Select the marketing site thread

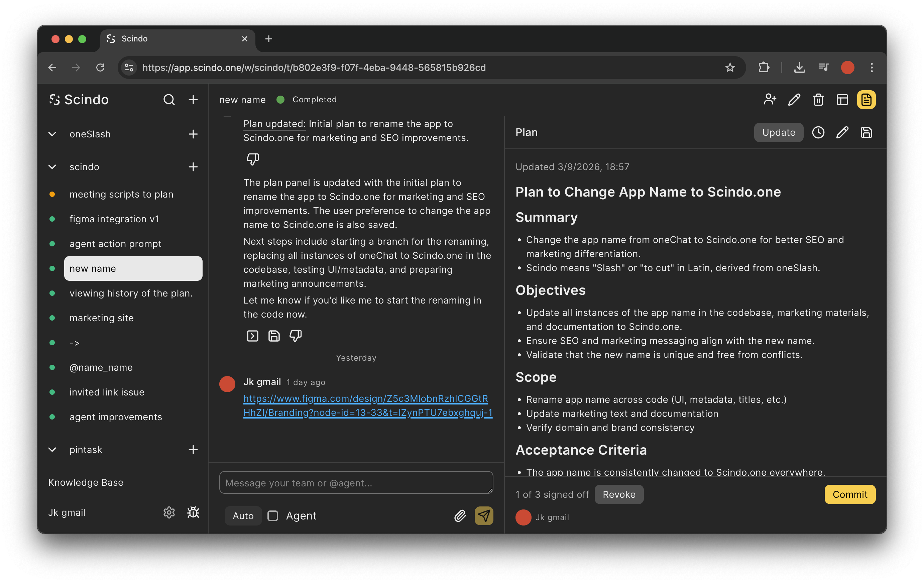101,318
